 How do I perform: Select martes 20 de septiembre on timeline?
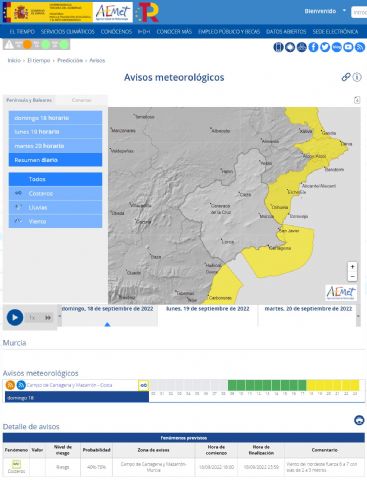(308, 309)
